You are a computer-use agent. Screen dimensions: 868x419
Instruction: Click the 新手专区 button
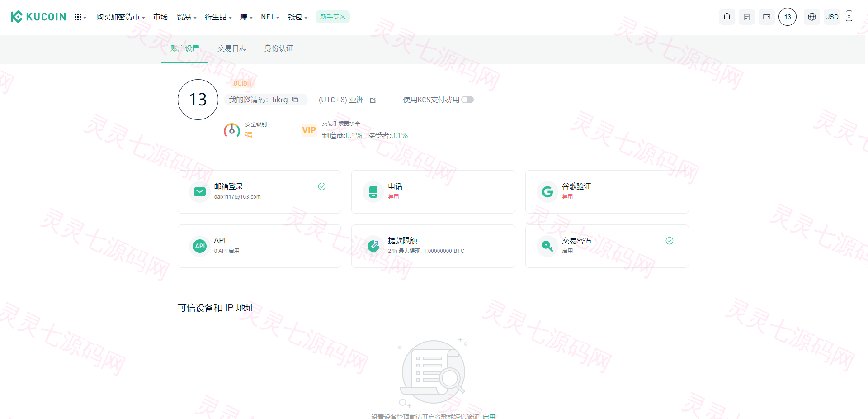[x=333, y=17]
